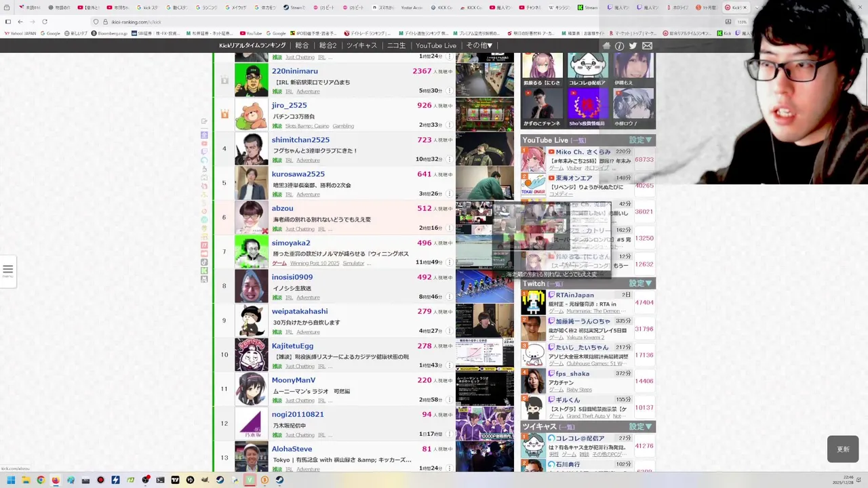Viewport: 868px width, 488px height.
Task: Open the three-dot menu for 220ninimaru
Action: click(x=449, y=90)
